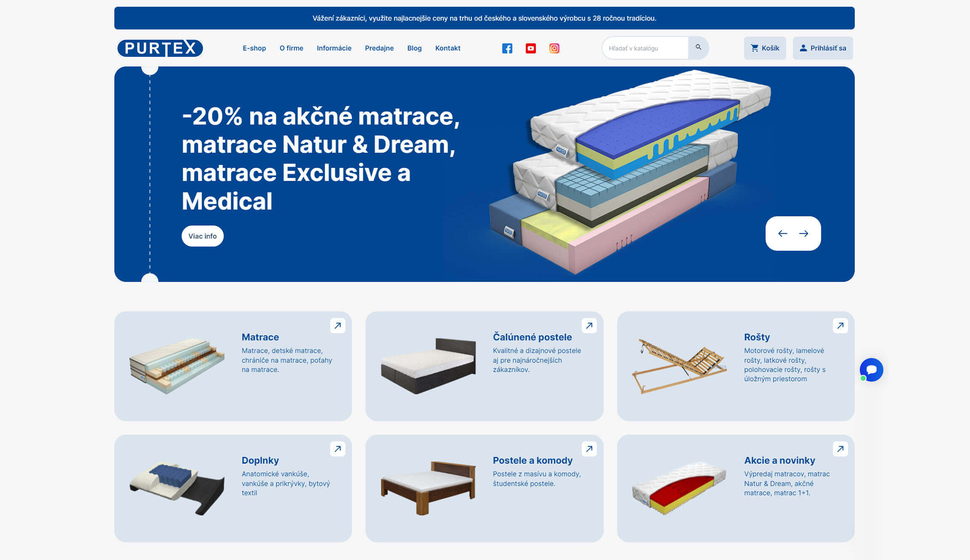Open the Purtex YouTube channel icon
This screenshot has width=970, height=560.
point(530,49)
